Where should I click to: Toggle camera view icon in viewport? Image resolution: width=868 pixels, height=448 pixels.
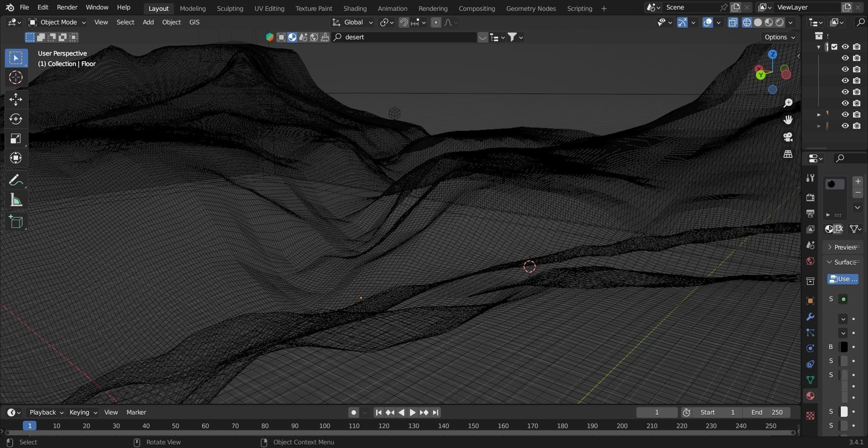tap(788, 137)
